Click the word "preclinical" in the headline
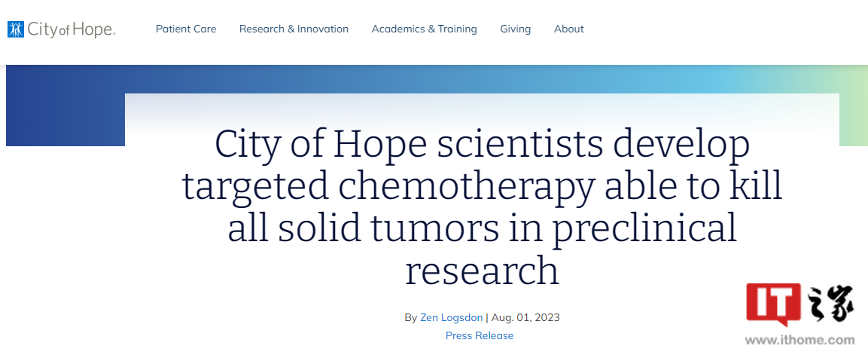Image resolution: width=868 pixels, height=358 pixels. coord(644,228)
